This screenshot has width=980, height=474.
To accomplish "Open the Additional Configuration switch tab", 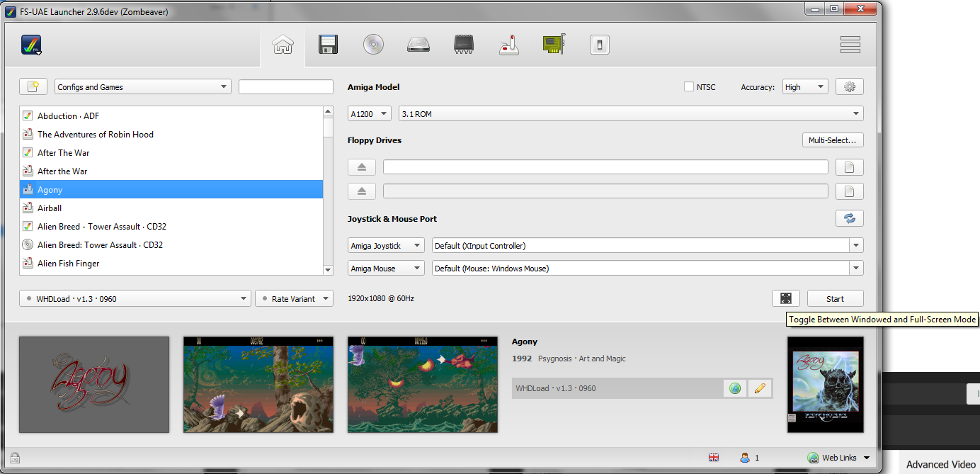I will [599, 45].
